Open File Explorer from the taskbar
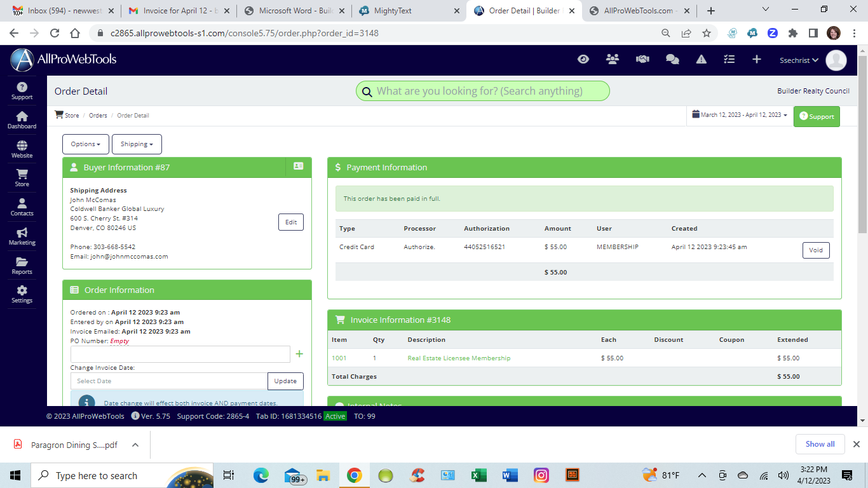868x488 pixels. [323, 475]
